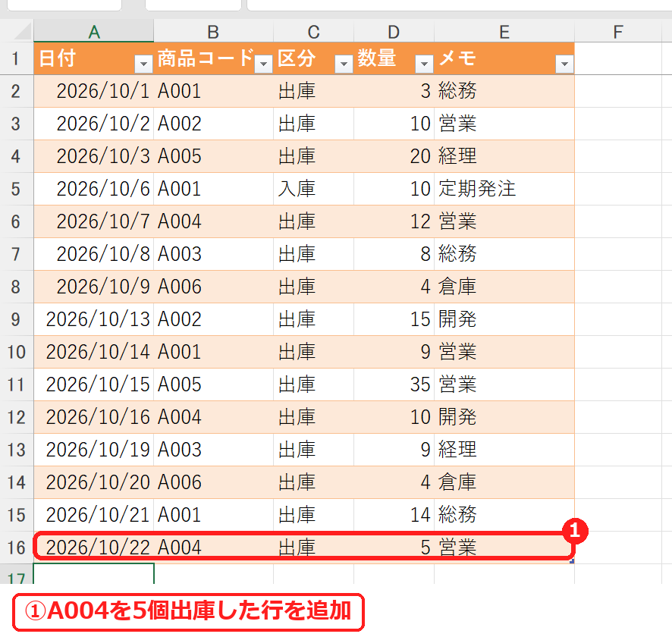
Task: Click the メモ header cell
Action: (504, 58)
